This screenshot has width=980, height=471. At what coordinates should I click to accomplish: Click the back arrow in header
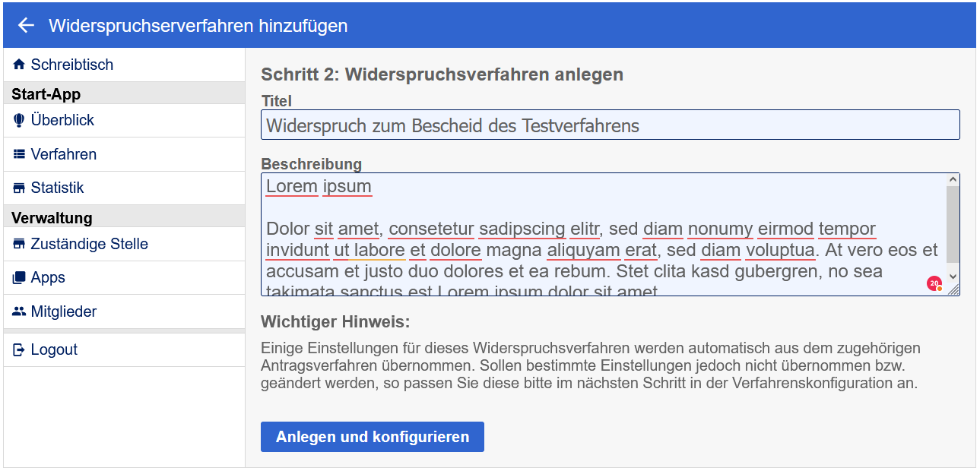tap(26, 26)
